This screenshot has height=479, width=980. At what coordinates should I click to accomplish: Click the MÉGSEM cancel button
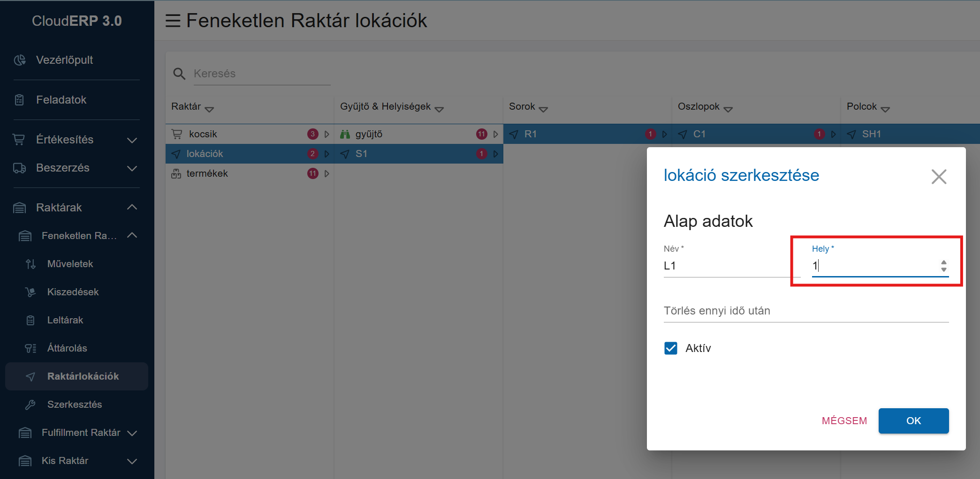pos(844,421)
